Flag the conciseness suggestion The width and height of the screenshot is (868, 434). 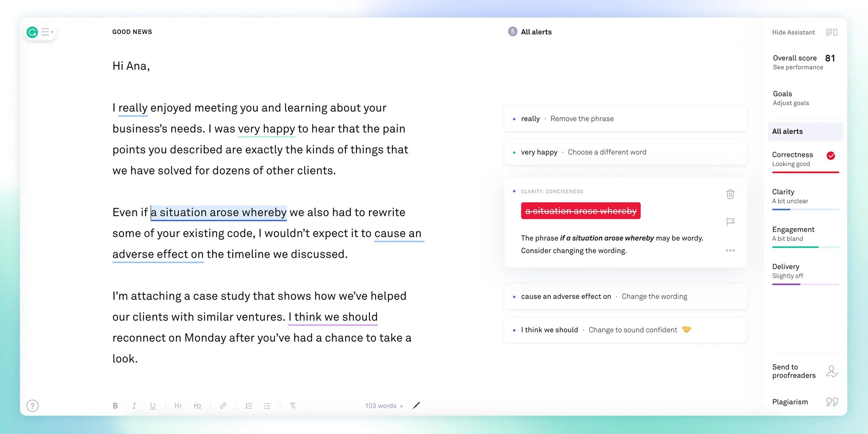tap(730, 222)
